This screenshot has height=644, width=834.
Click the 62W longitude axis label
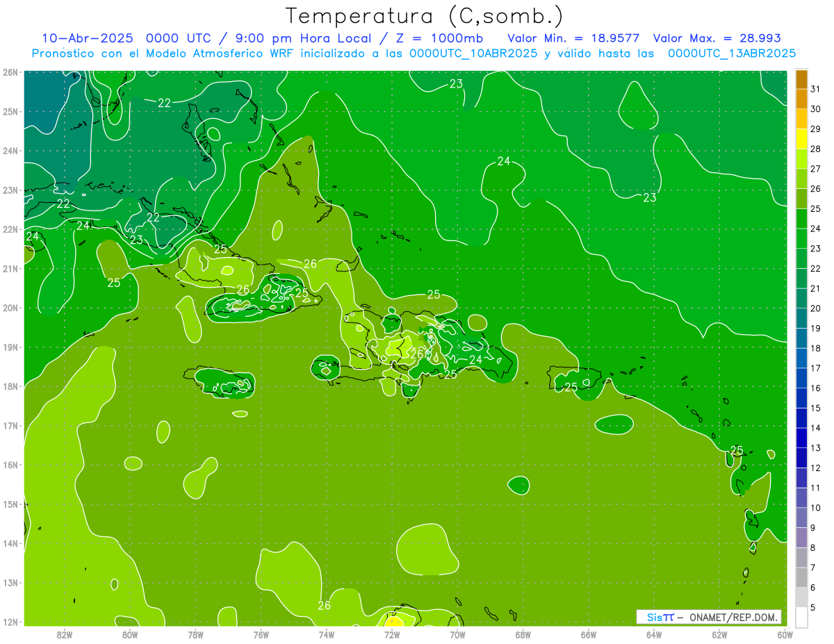click(x=719, y=634)
